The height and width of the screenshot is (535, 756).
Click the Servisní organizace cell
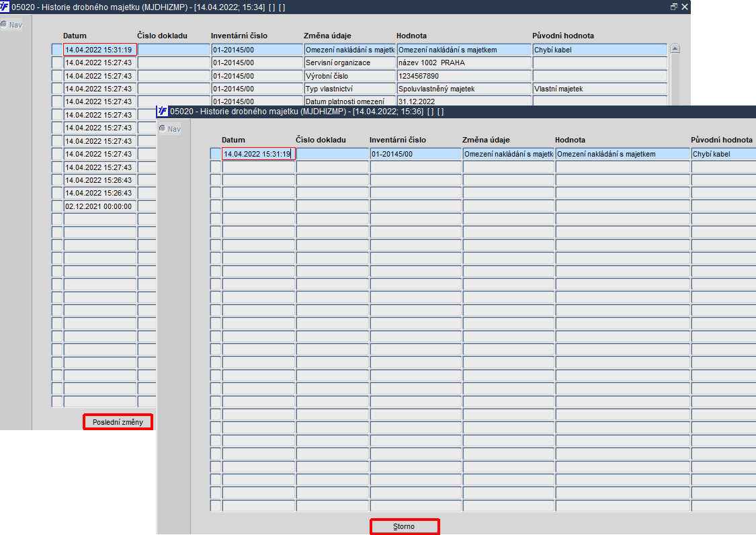coord(349,63)
